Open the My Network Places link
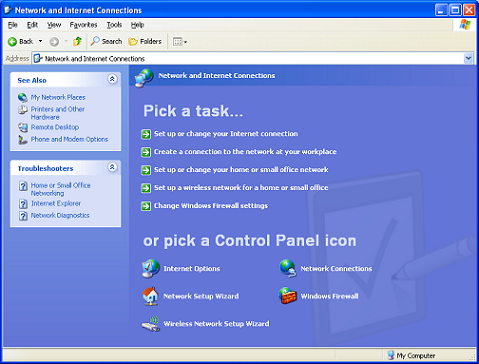 (x=58, y=97)
